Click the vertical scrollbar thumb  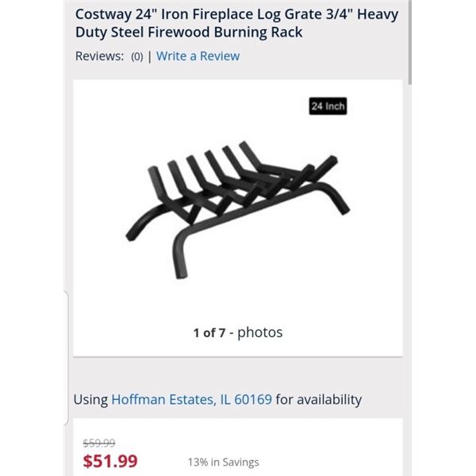(410, 40)
